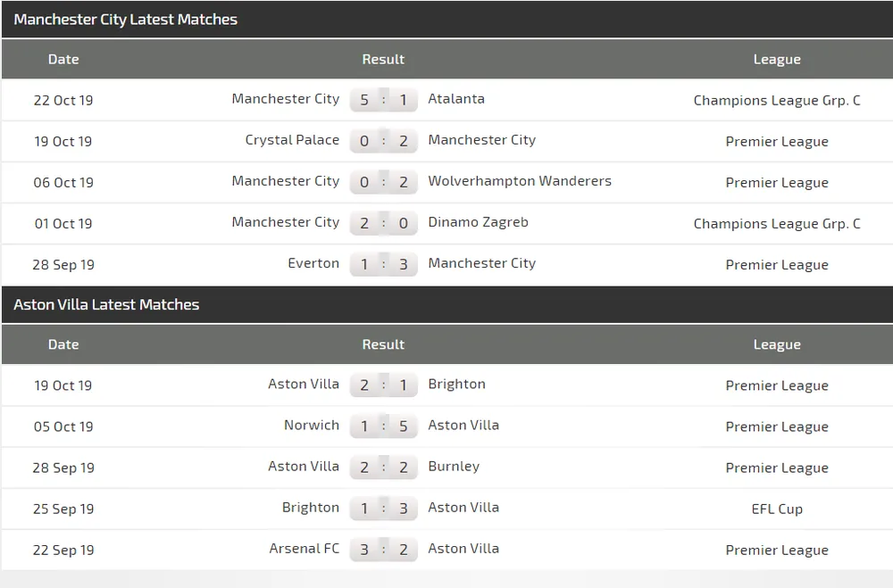This screenshot has height=588, width=893.
Task: Click Brighton in the EFL Cup row
Action: click(311, 508)
